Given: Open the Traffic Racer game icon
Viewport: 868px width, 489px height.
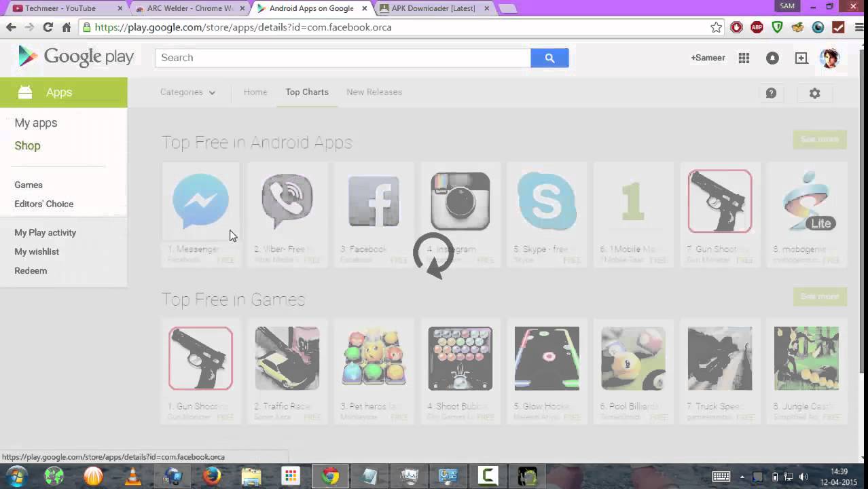Looking at the screenshot, I should 287,359.
